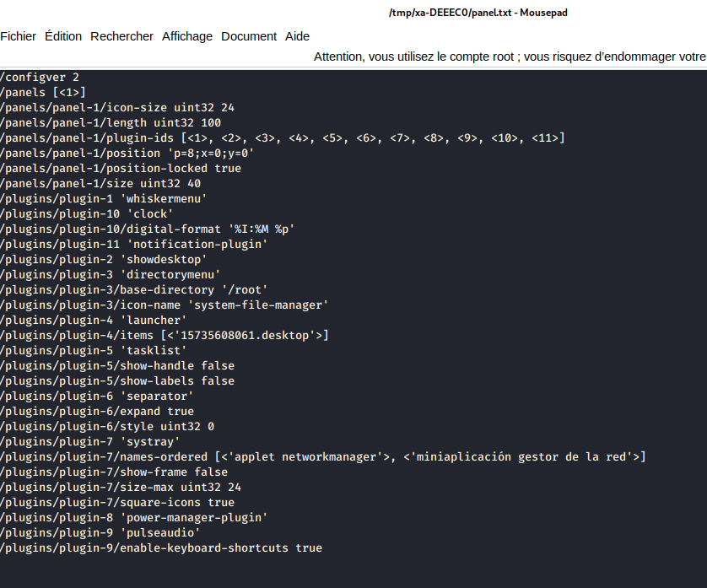Click the panel-1 plugin-ids list line
707x588 pixels.
(282, 138)
